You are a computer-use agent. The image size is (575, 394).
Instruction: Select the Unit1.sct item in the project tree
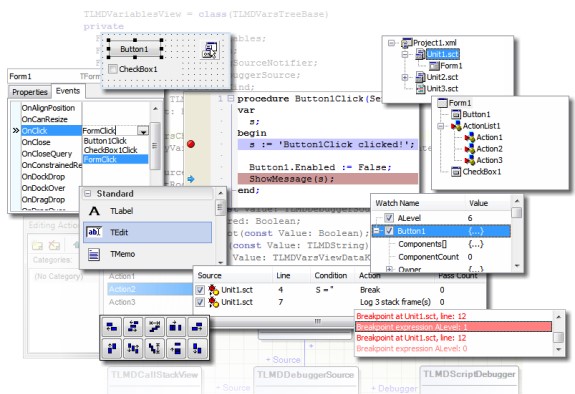pyautogui.click(x=442, y=54)
